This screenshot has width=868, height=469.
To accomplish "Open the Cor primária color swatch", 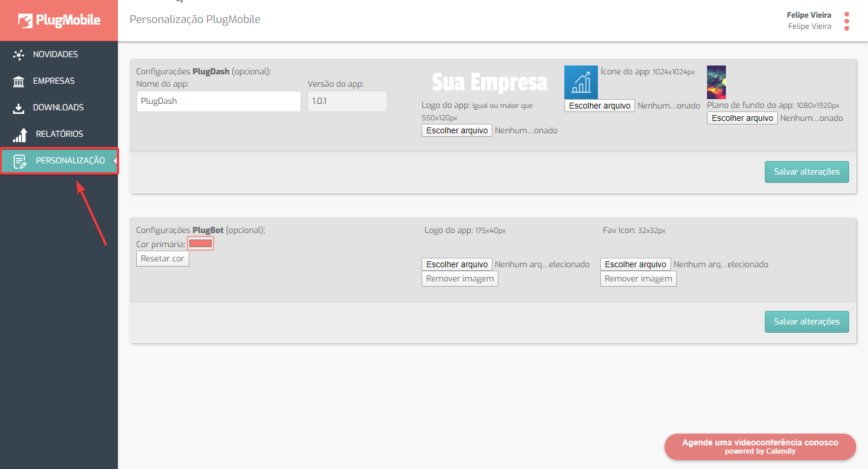I will pyautogui.click(x=200, y=244).
